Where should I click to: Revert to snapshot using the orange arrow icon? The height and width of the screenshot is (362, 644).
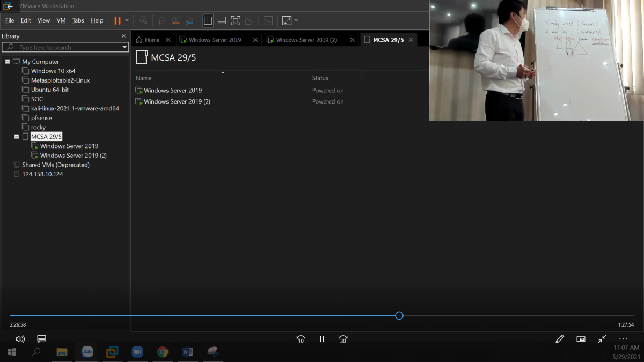coord(175,21)
